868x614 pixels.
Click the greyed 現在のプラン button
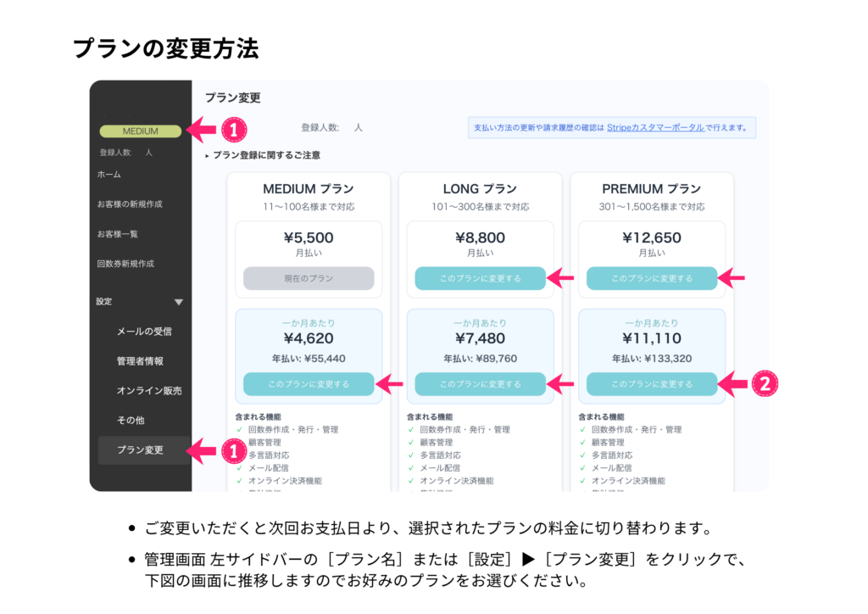tap(309, 278)
